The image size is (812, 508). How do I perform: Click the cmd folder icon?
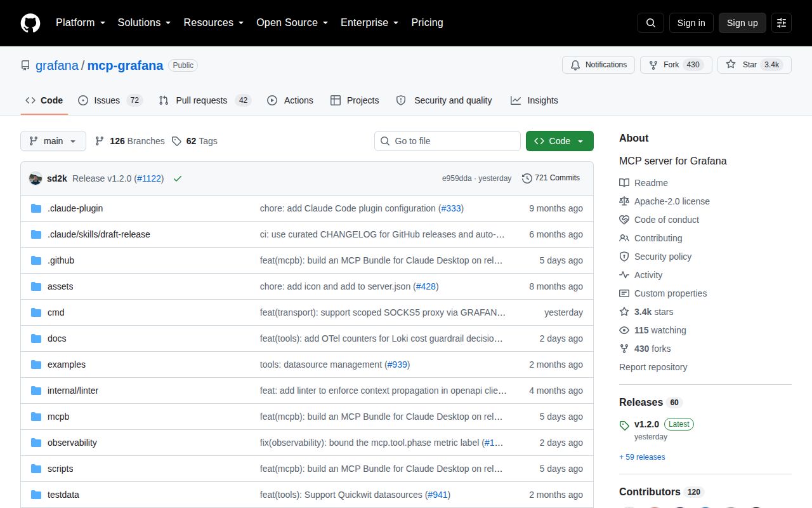point(36,312)
